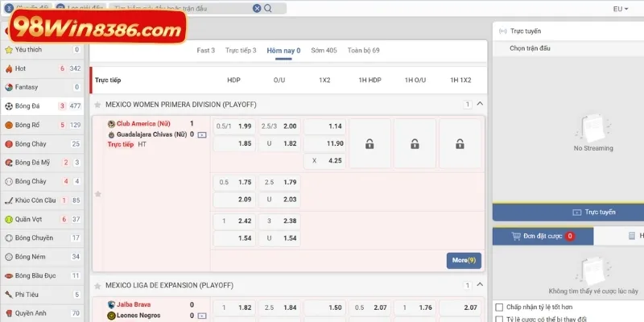Bet Club America 1X2 at 1.14
The width and height of the screenshot is (644, 322).
(x=324, y=126)
